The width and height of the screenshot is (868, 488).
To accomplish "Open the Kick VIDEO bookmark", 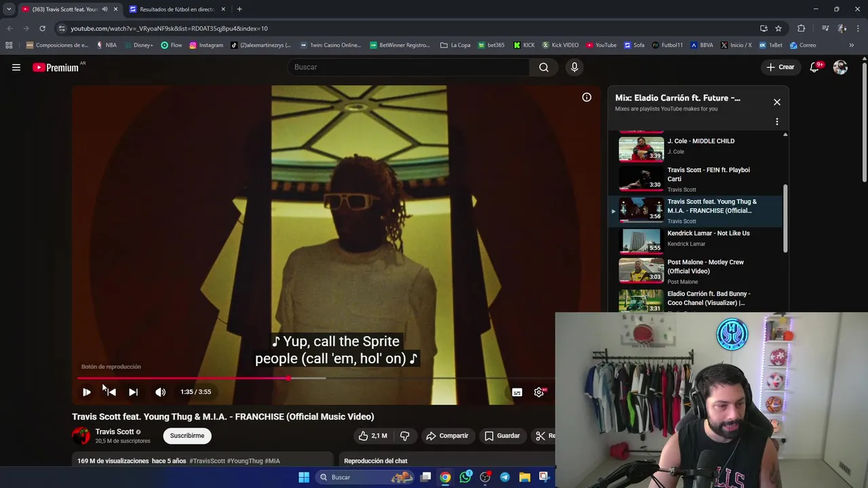I will tap(560, 45).
